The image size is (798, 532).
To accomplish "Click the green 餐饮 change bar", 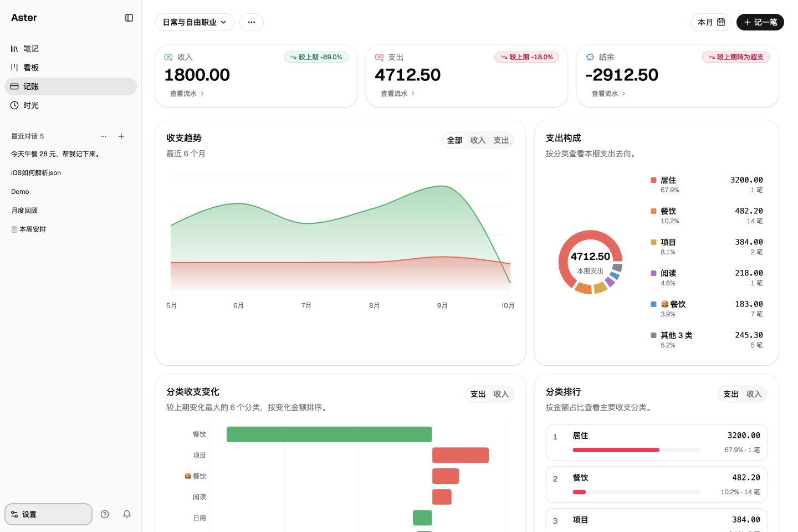I will (329, 434).
